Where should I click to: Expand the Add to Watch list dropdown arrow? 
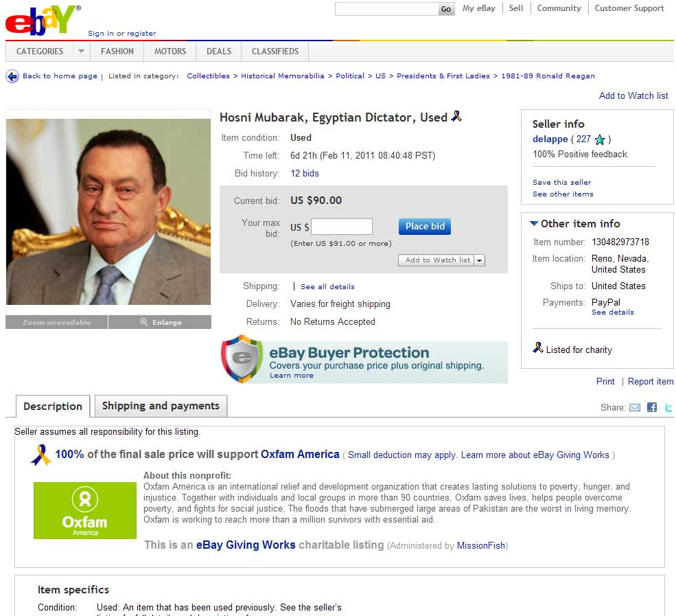480,260
